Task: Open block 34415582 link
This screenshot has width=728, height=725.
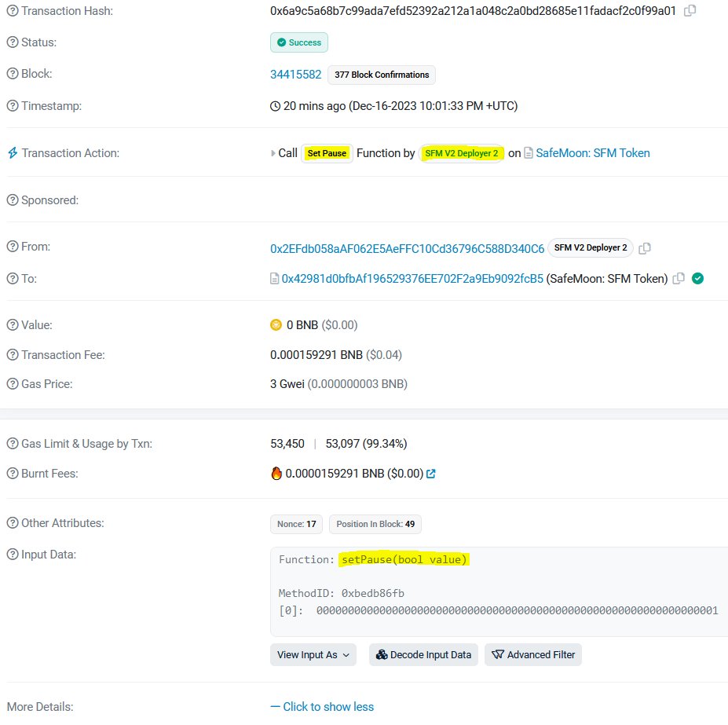Action: tap(296, 75)
